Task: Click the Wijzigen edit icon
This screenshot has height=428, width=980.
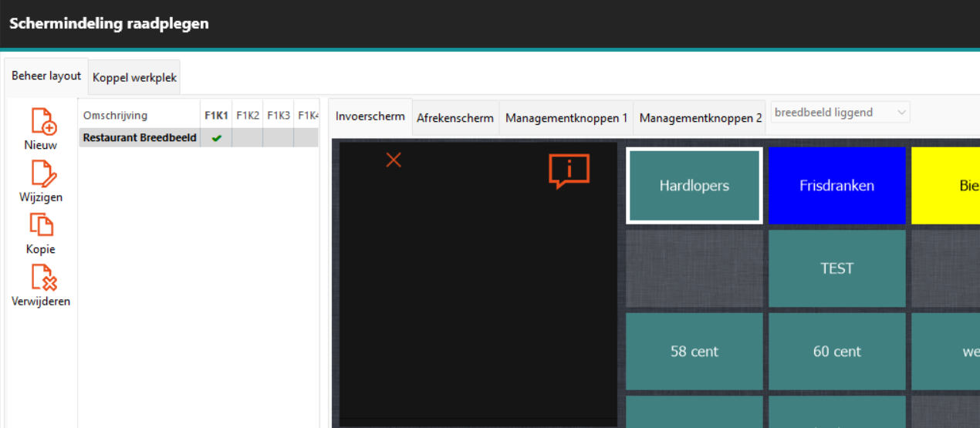Action: pyautogui.click(x=42, y=174)
